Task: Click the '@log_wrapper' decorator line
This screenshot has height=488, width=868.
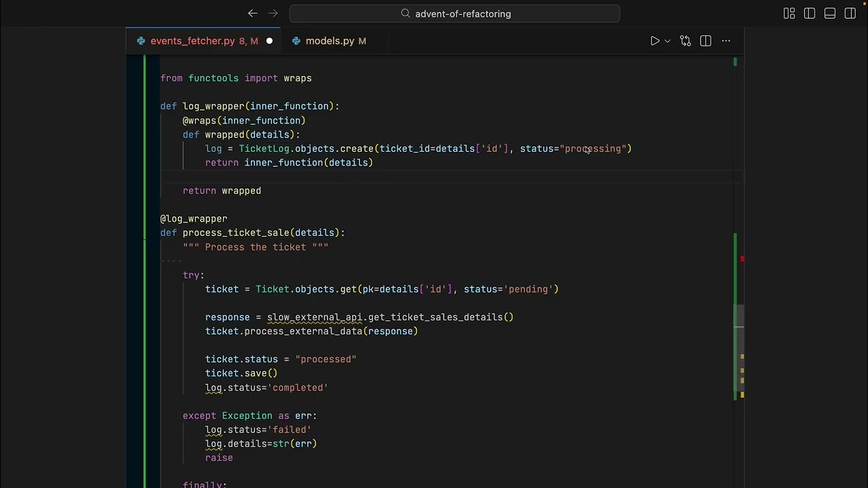Action: pos(194,219)
